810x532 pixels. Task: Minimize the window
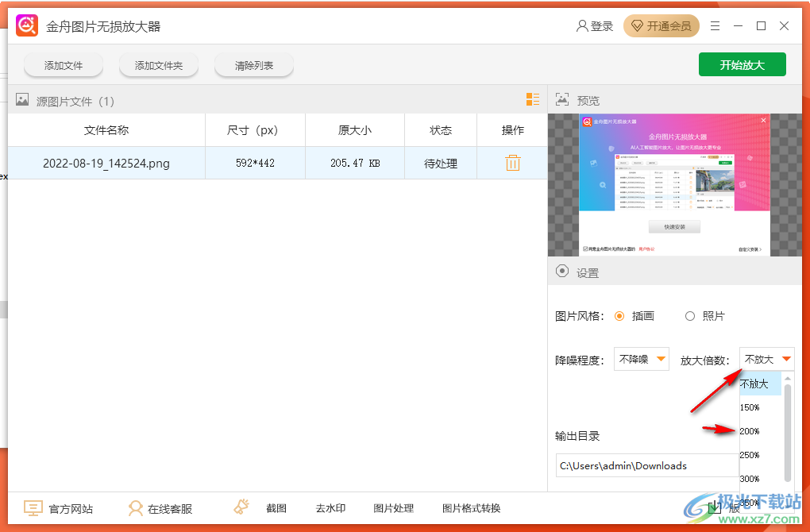click(739, 26)
